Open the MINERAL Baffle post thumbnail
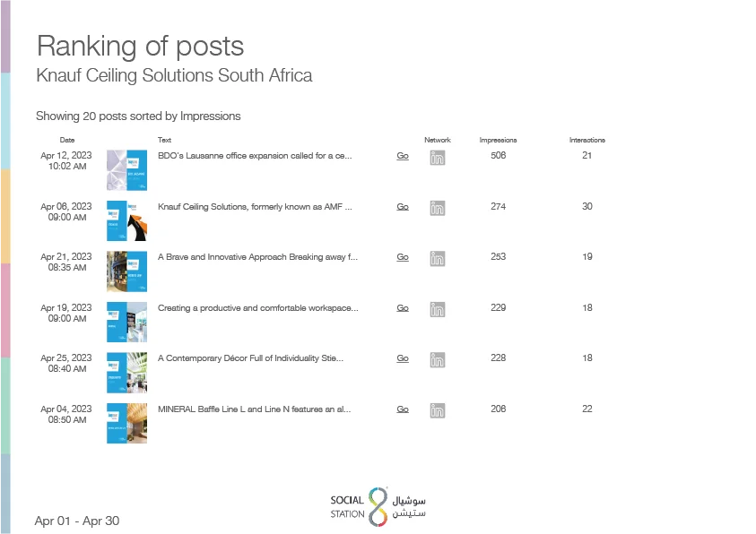 pyautogui.click(x=126, y=423)
